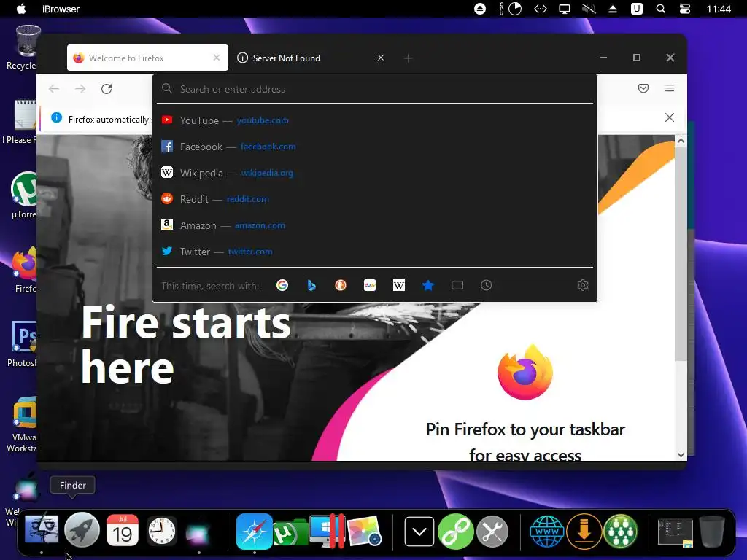Image resolution: width=747 pixels, height=560 pixels.
Task: Search history with the clock icon
Action: 486,285
